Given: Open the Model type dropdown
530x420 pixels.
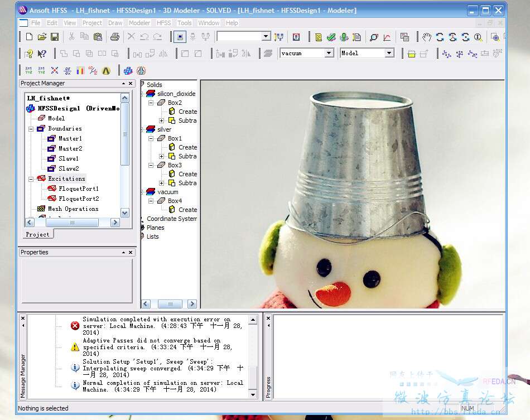Looking at the screenshot, I should pyautogui.click(x=389, y=53).
